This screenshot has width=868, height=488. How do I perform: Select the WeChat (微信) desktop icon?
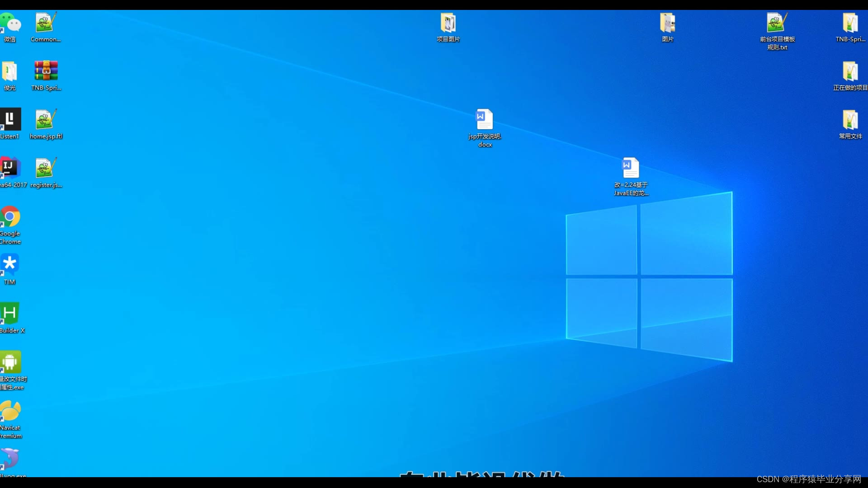point(10,23)
